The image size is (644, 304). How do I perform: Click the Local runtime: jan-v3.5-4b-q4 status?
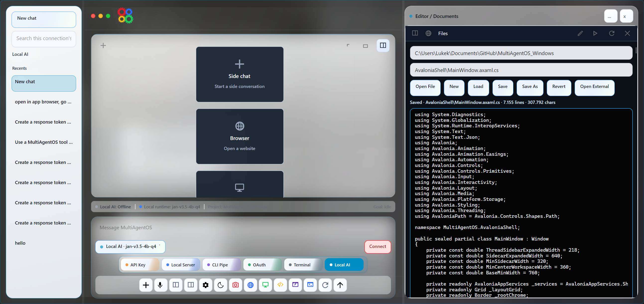(x=170, y=207)
